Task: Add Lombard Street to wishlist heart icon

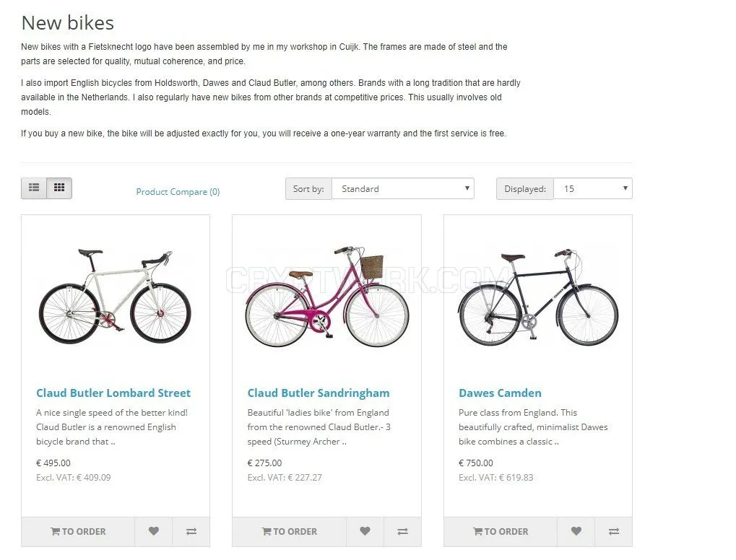Action: [154, 531]
